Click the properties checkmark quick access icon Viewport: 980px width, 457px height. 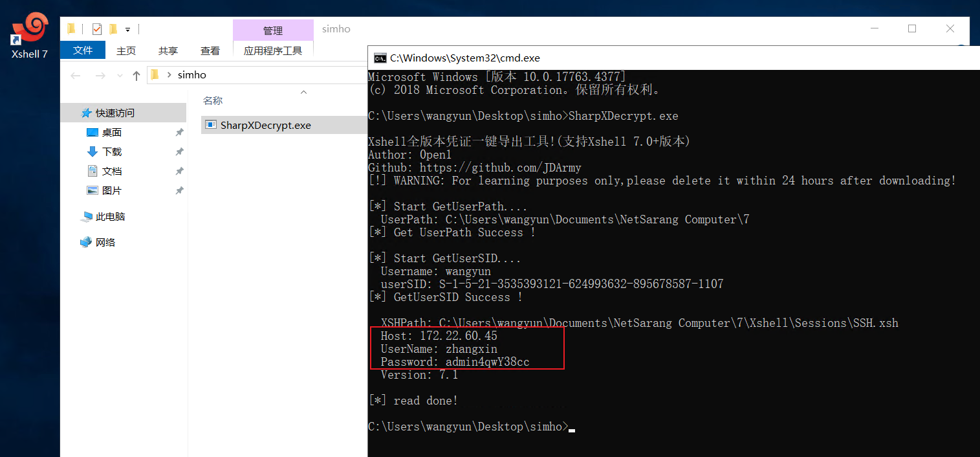[97, 29]
